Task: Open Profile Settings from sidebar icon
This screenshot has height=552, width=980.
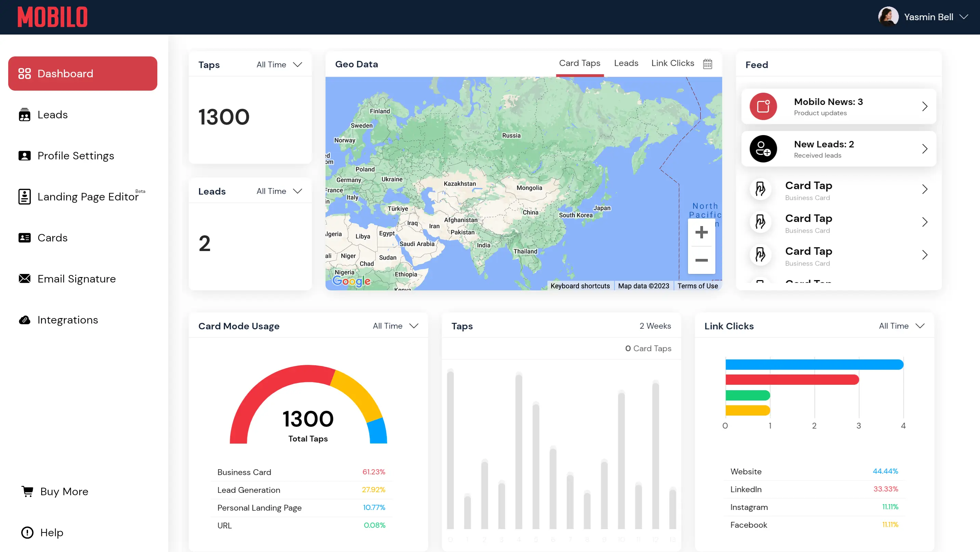Action: coord(24,156)
